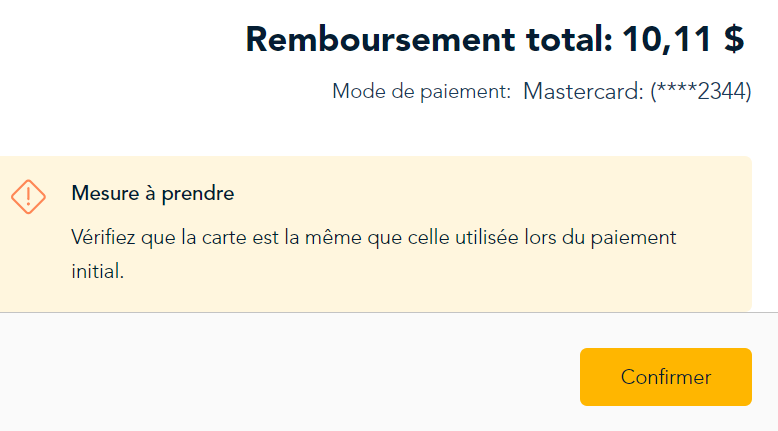The image size is (778, 431).
Task: Click "paiement" at the end of the warning line
Action: pyautogui.click(x=638, y=238)
